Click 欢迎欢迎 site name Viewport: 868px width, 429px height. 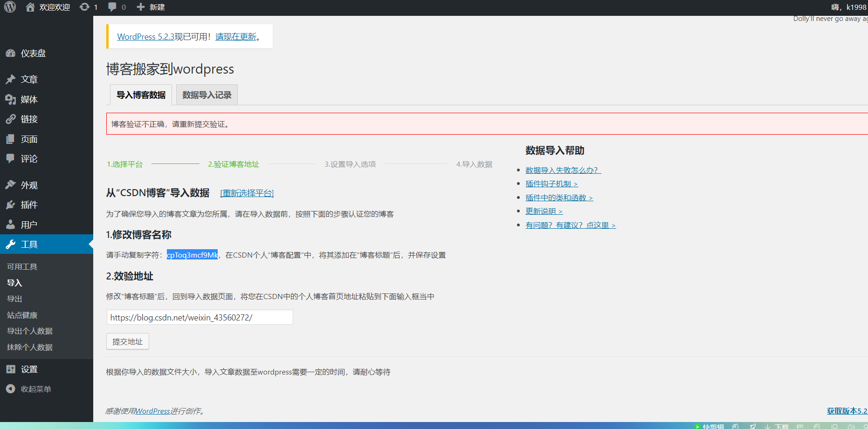(x=55, y=7)
